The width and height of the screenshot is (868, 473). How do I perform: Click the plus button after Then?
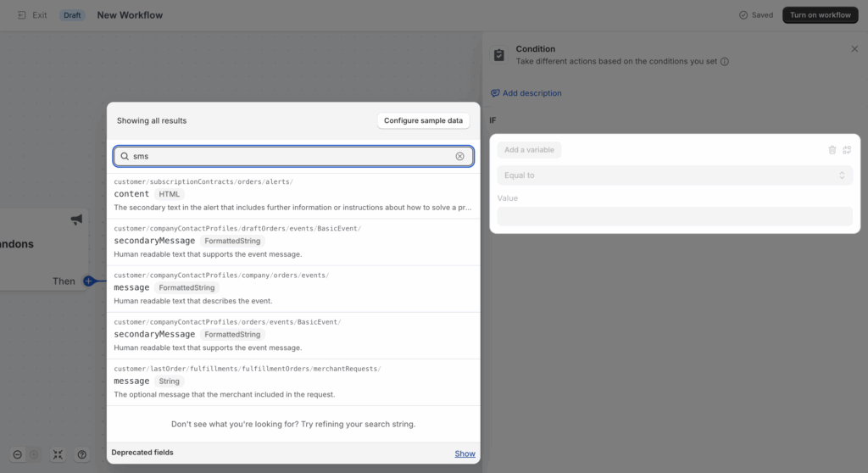[x=88, y=281]
